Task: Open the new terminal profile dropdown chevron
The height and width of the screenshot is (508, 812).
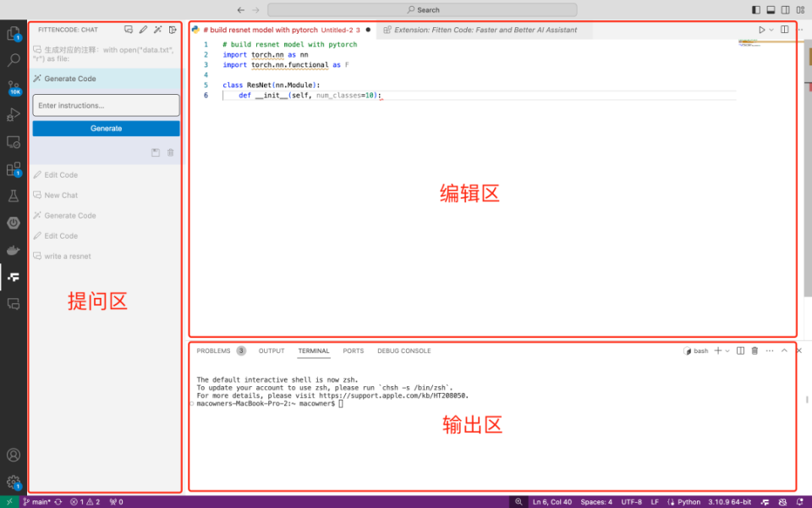Action: [727, 351]
